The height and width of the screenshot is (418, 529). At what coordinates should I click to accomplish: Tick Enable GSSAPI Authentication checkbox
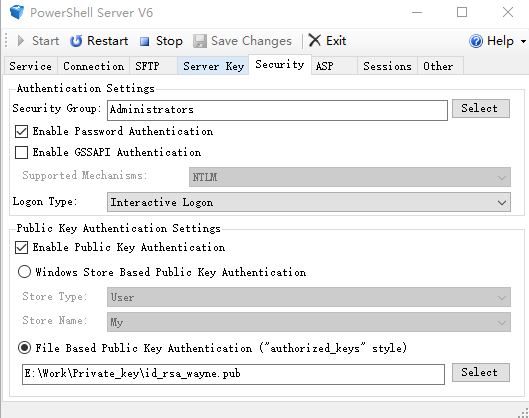21,152
